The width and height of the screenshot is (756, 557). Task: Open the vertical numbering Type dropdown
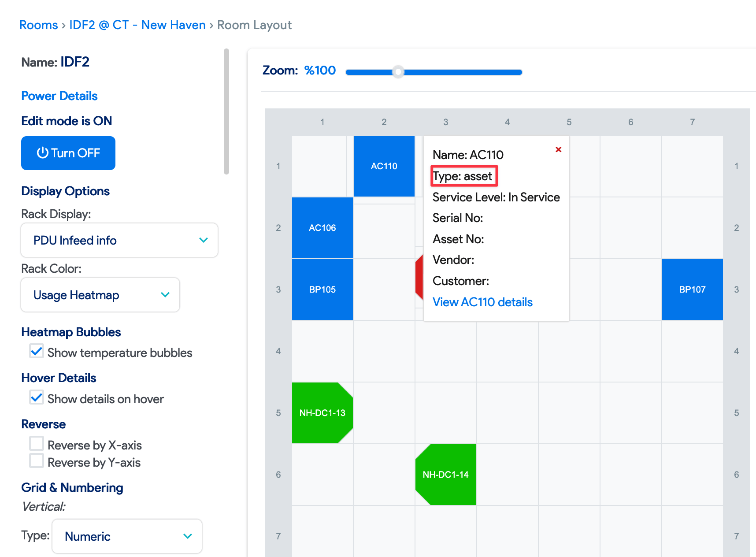[x=127, y=536]
